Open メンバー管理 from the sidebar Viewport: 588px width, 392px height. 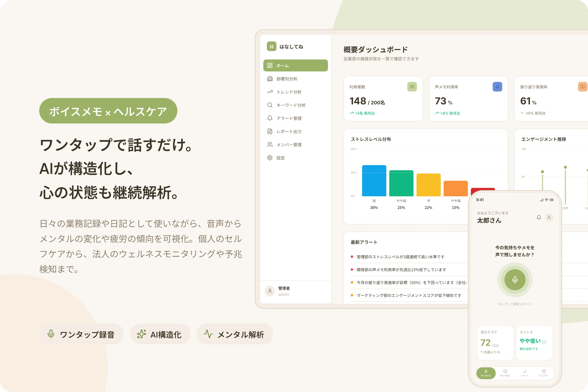tap(289, 145)
